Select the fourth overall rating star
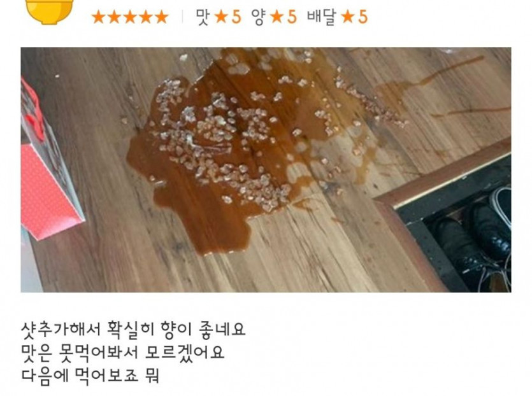 pos(146,17)
